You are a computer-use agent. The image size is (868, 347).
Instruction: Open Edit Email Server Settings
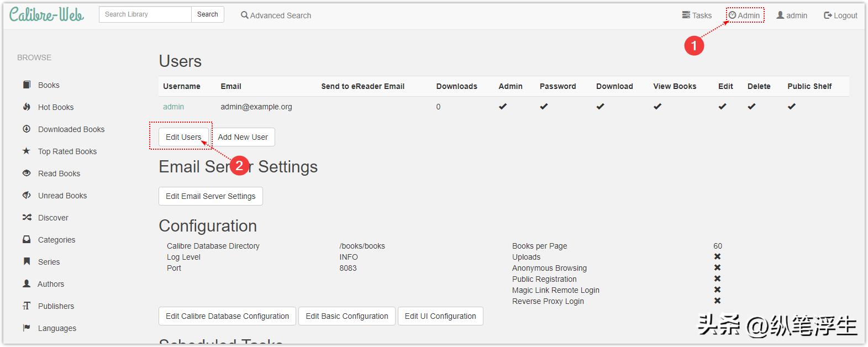tap(211, 196)
